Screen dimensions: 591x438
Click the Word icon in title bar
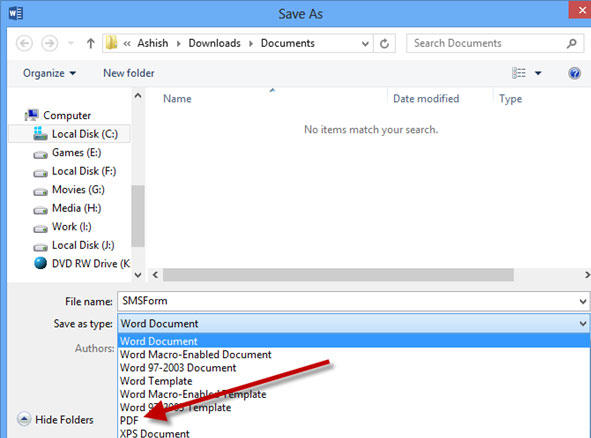(16, 13)
